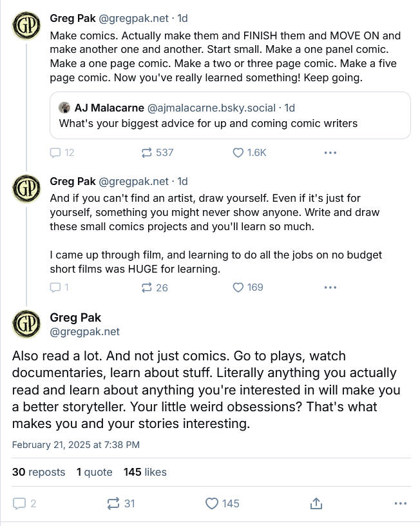This screenshot has width=420, height=526.
Task: View the 30 reposts list
Action: [x=39, y=472]
